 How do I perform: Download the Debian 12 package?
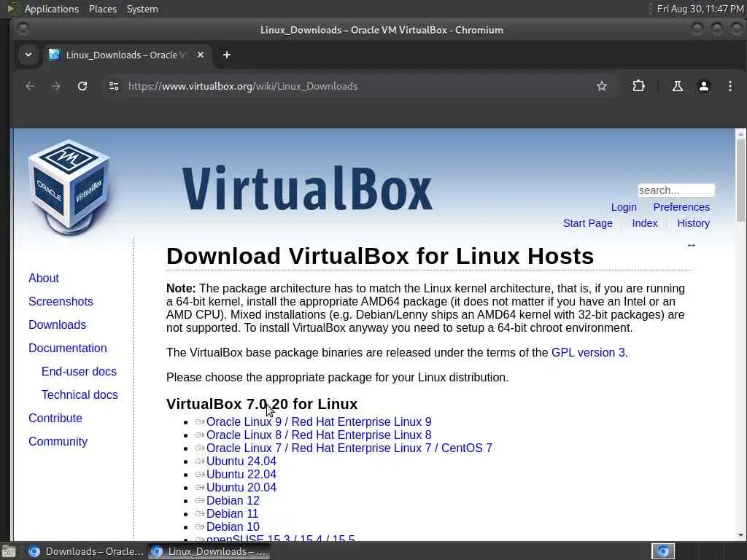[x=233, y=500]
